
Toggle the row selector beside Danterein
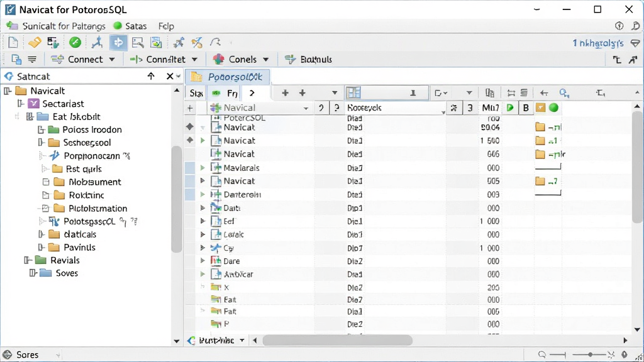[x=190, y=194]
